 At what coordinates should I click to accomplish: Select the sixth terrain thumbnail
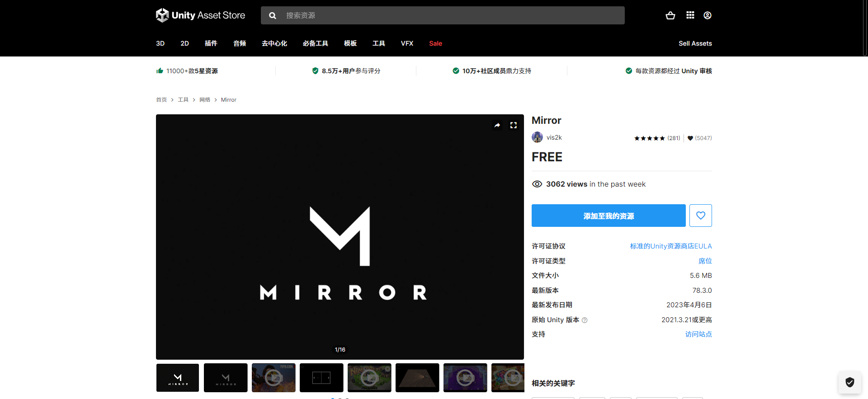pyautogui.click(x=417, y=378)
